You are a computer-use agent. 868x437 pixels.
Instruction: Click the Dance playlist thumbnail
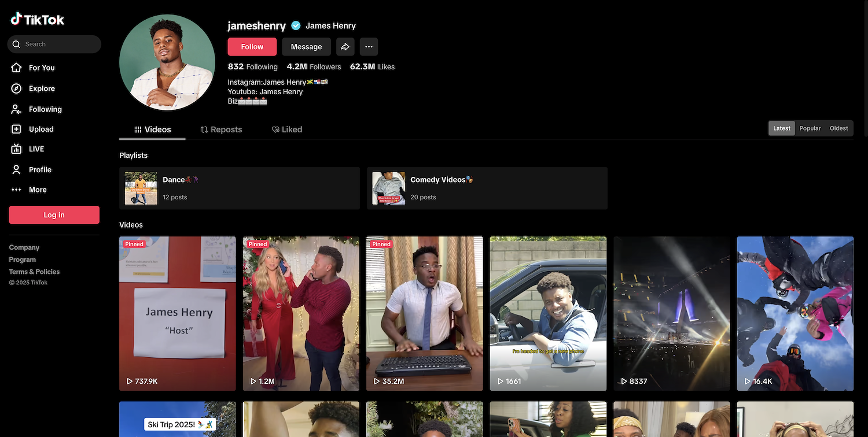pyautogui.click(x=141, y=188)
